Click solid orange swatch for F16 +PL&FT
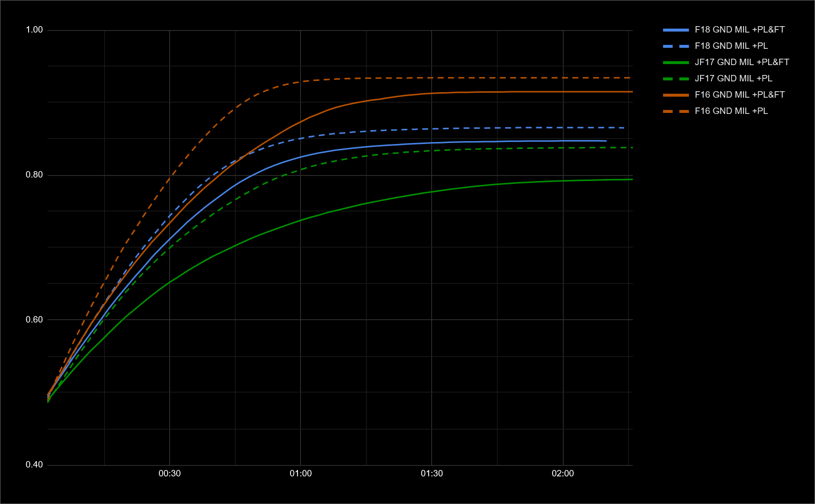This screenshot has height=504, width=815. coord(676,95)
